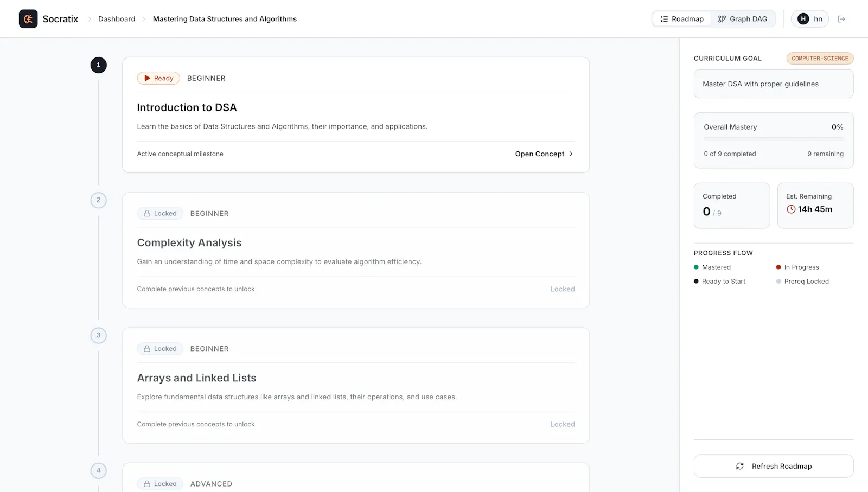Click the Arrays and Linked Lists title

pos(196,378)
